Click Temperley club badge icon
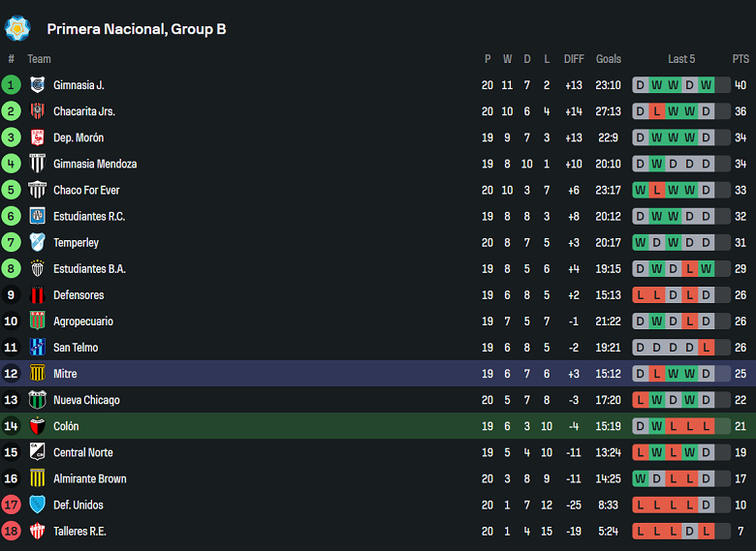The height and width of the screenshot is (551, 756). pos(38,242)
